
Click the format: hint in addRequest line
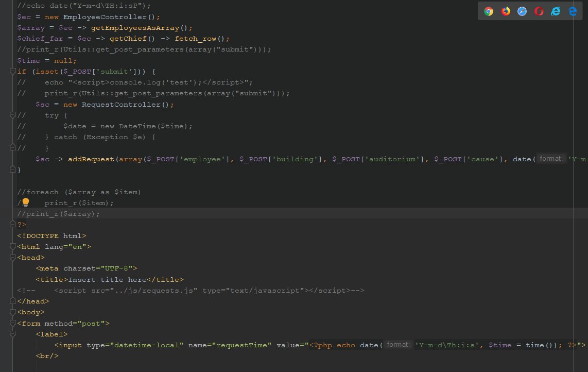pyautogui.click(x=551, y=159)
